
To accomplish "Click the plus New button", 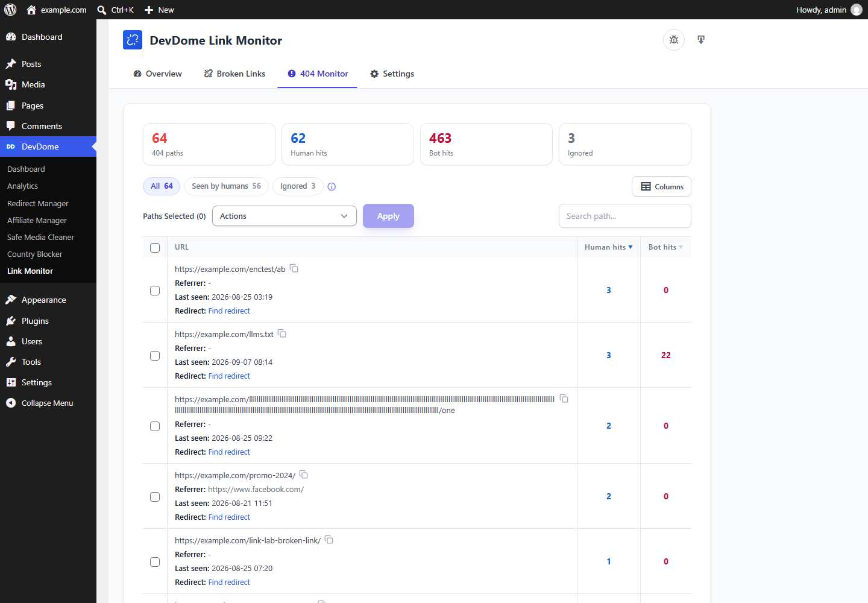I will pyautogui.click(x=159, y=10).
